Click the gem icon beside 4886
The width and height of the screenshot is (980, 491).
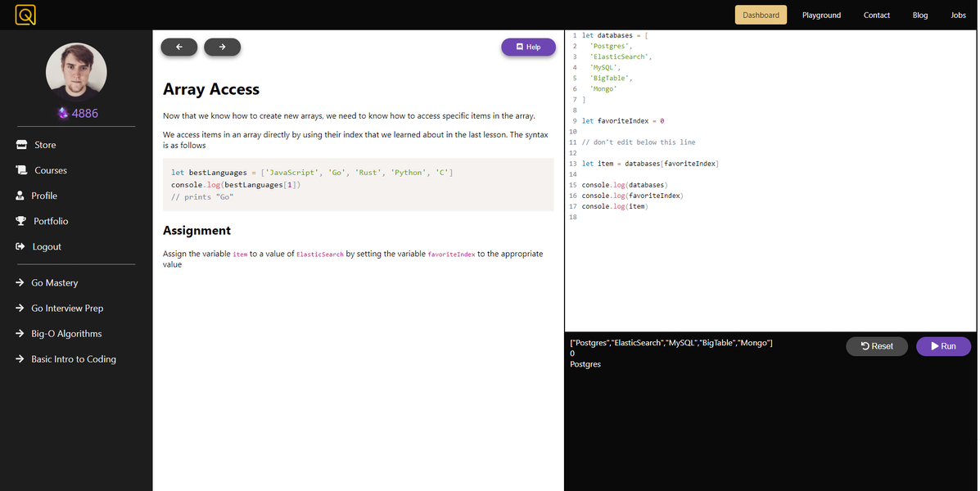pos(62,113)
